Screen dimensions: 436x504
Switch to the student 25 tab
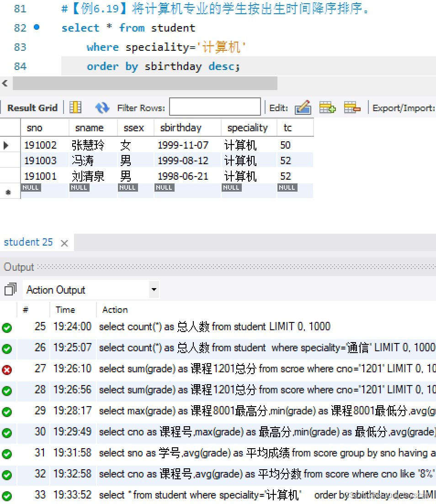(28, 242)
